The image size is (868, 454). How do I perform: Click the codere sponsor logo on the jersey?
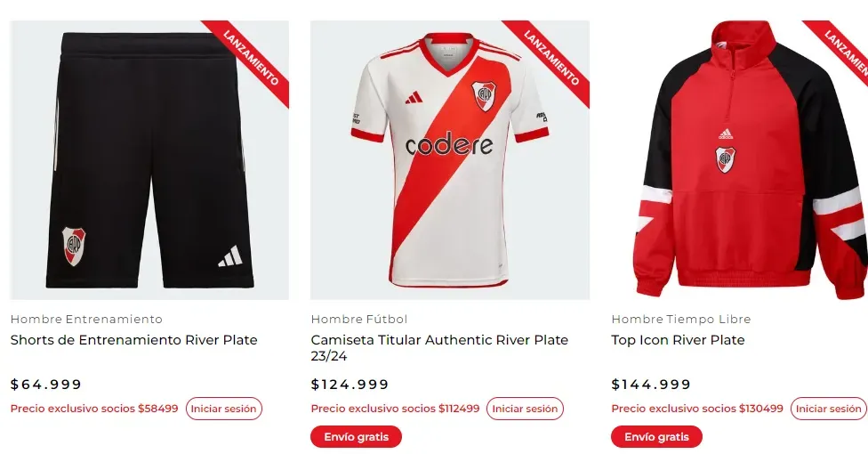[x=449, y=145]
